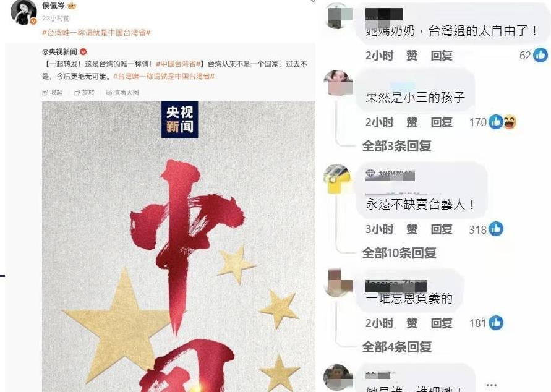Click the thumbs-up reaction icon beside 62
Screen dimensions: 551x392
point(540,55)
